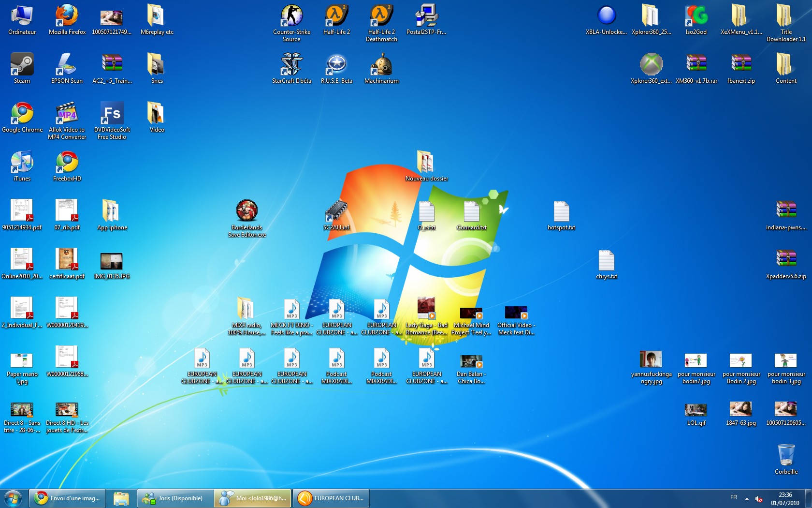Show hidden tray icons arrow
The image size is (812, 508).
point(747,499)
